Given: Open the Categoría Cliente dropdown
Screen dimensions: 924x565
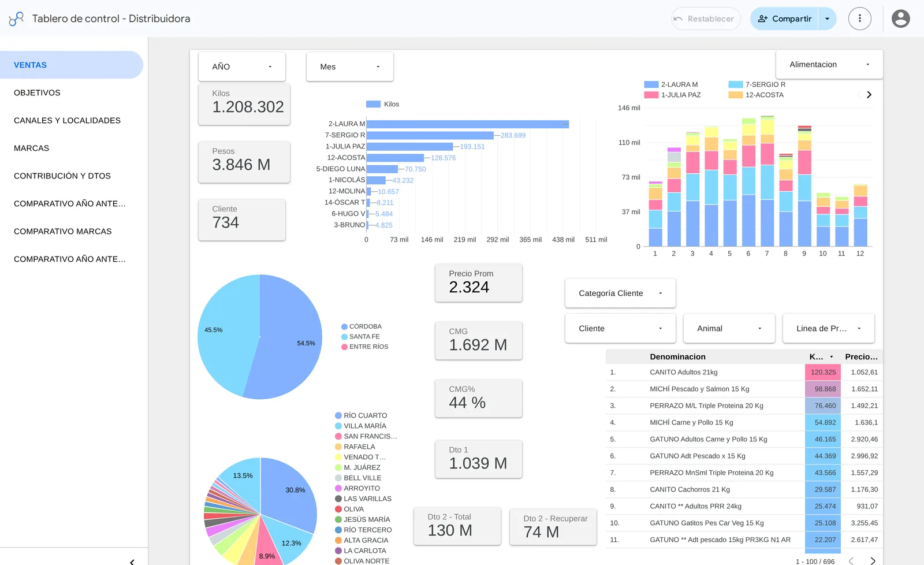Looking at the screenshot, I should coord(620,293).
